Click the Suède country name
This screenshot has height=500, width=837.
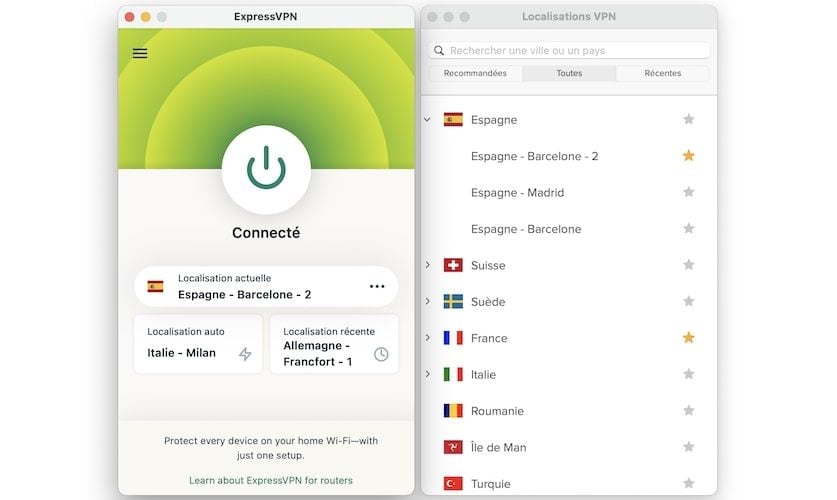point(488,301)
